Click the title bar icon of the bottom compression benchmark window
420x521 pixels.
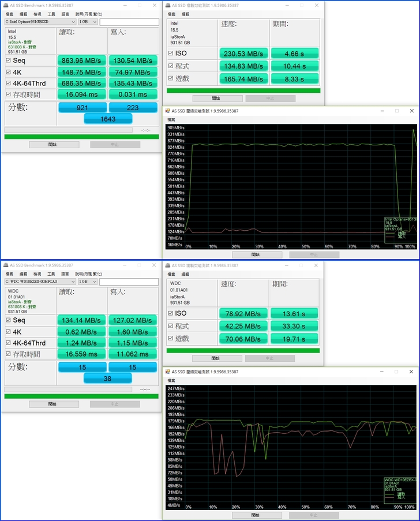coord(168,372)
